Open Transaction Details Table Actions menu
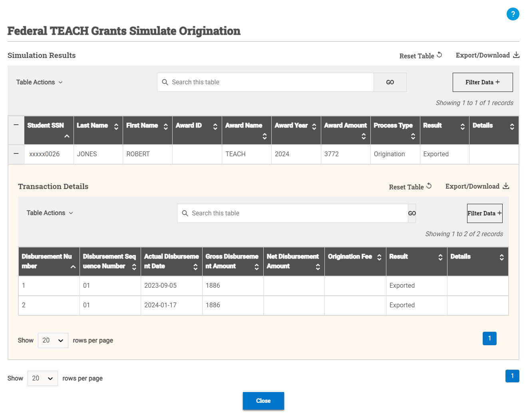This screenshot has height=420, width=527. coord(50,213)
